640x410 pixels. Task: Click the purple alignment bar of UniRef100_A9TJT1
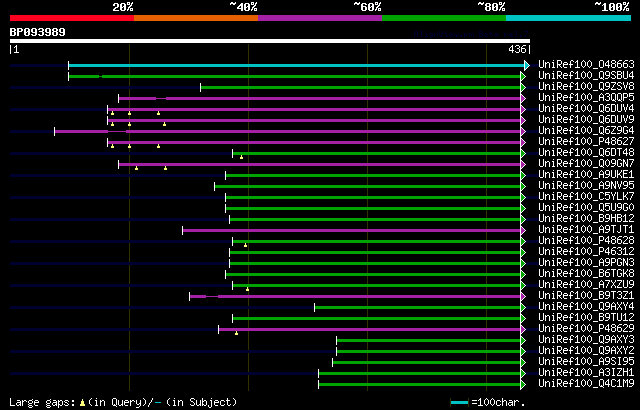pos(352,230)
